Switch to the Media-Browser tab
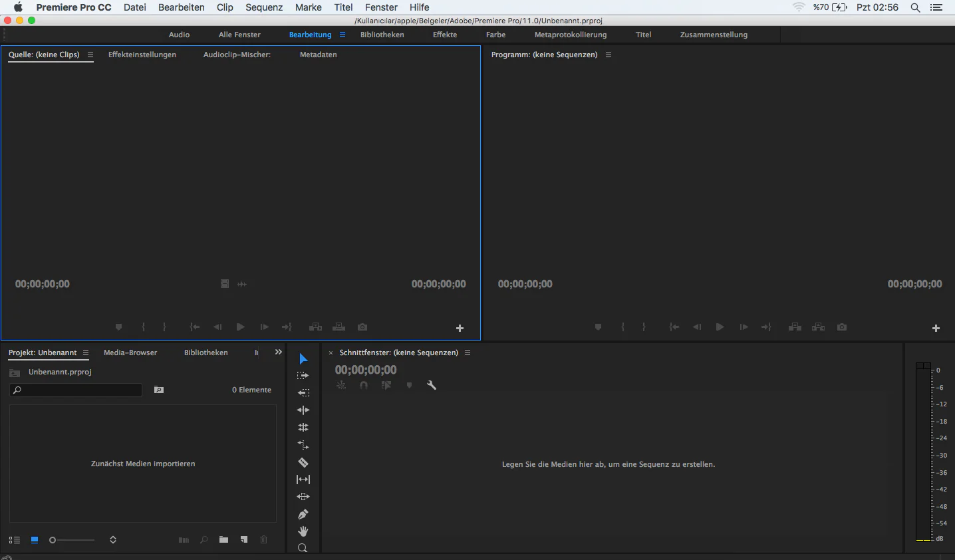The image size is (955, 560). point(130,352)
